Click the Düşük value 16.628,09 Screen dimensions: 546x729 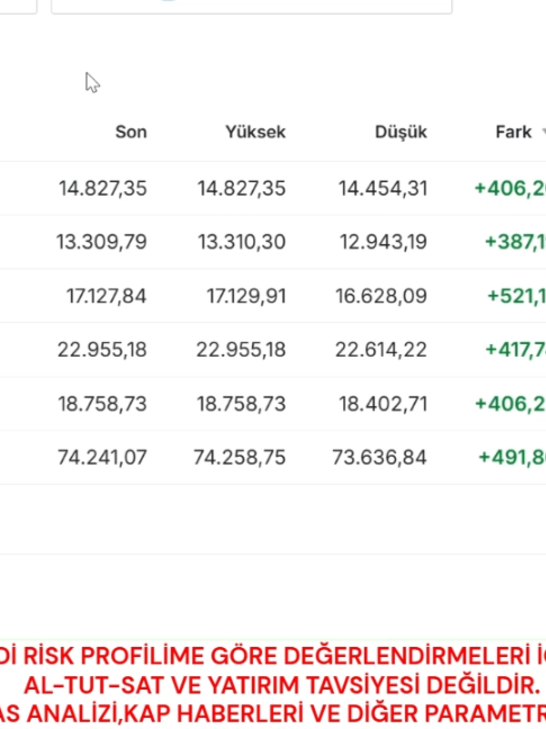[x=381, y=296]
